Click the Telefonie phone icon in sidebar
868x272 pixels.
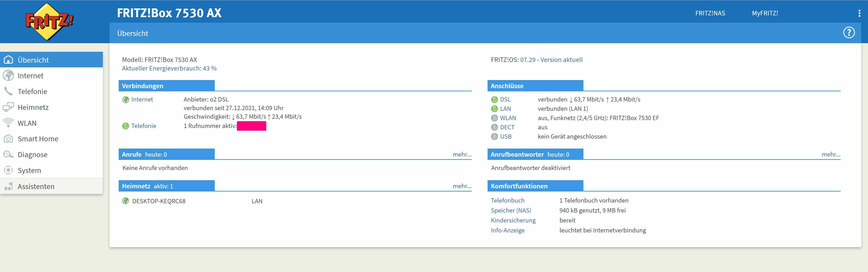click(x=8, y=91)
